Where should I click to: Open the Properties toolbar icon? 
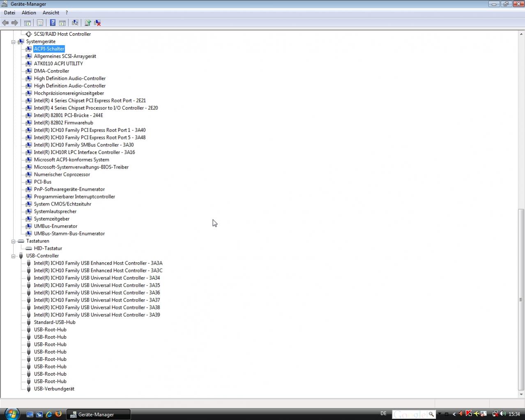40,23
